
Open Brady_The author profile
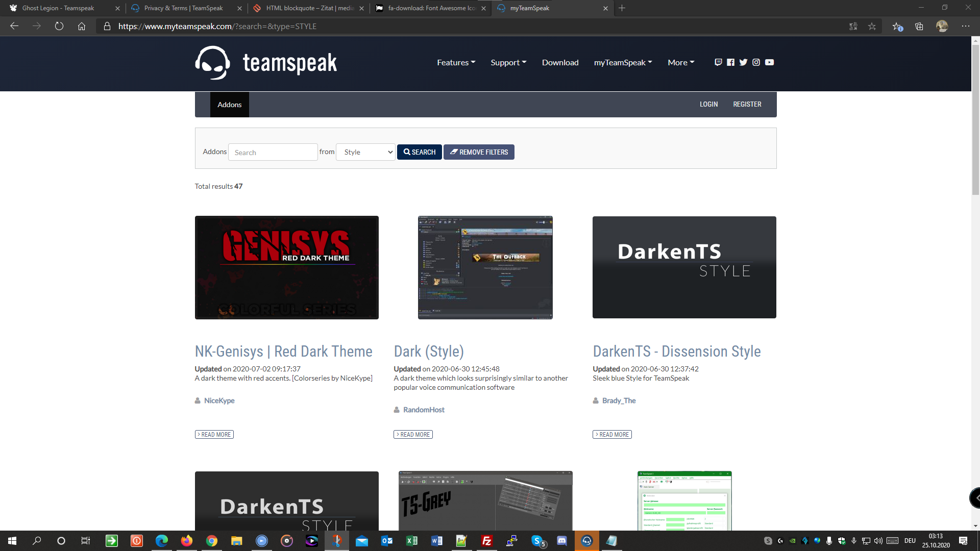(x=619, y=400)
